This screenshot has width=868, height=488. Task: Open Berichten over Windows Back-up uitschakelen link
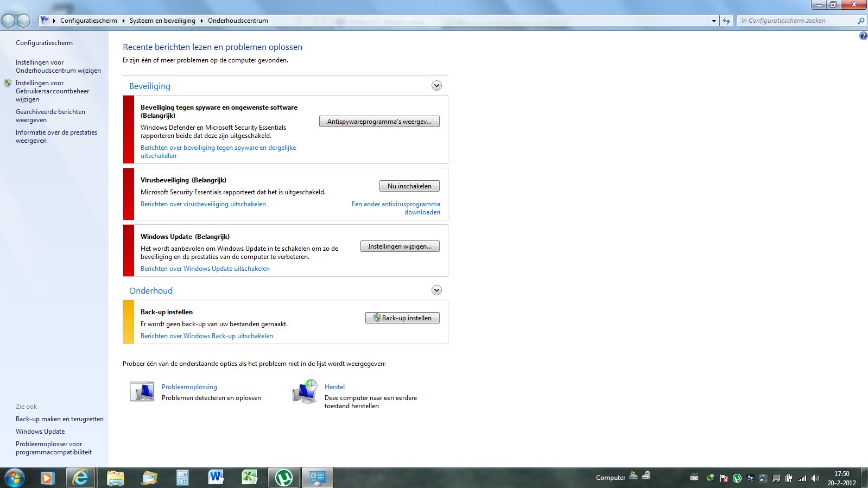207,336
